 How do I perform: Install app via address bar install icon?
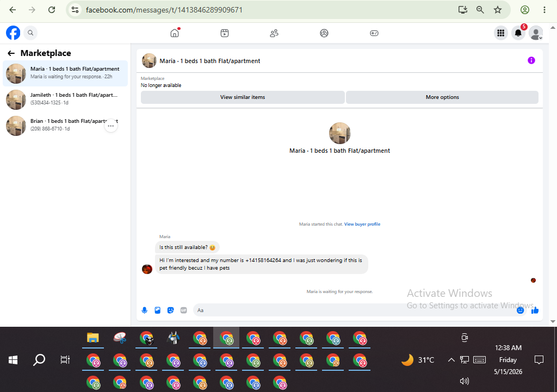point(462,10)
